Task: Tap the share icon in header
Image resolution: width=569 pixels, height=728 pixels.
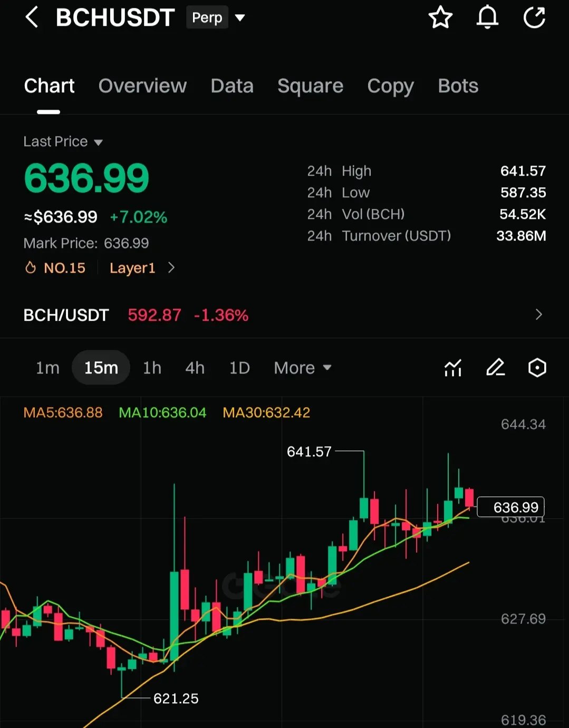Action: click(x=534, y=17)
